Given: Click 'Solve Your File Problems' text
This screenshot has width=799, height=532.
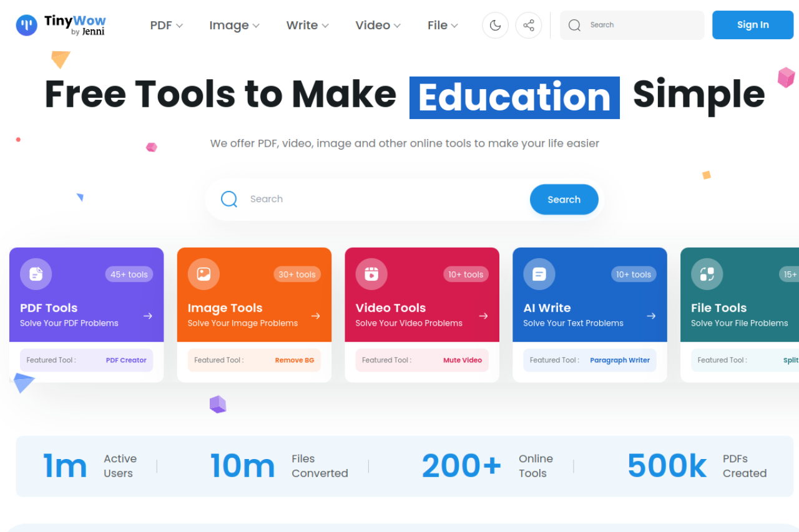Looking at the screenshot, I should point(740,323).
